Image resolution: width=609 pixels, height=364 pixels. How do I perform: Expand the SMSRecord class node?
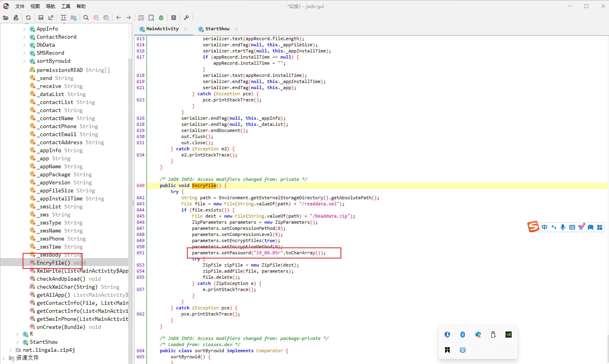pos(24,53)
